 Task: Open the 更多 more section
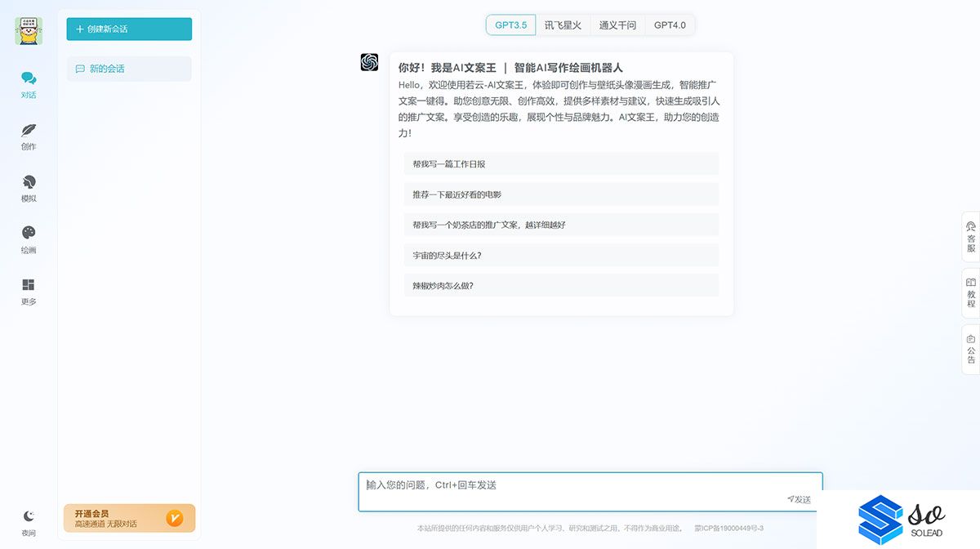coord(29,292)
